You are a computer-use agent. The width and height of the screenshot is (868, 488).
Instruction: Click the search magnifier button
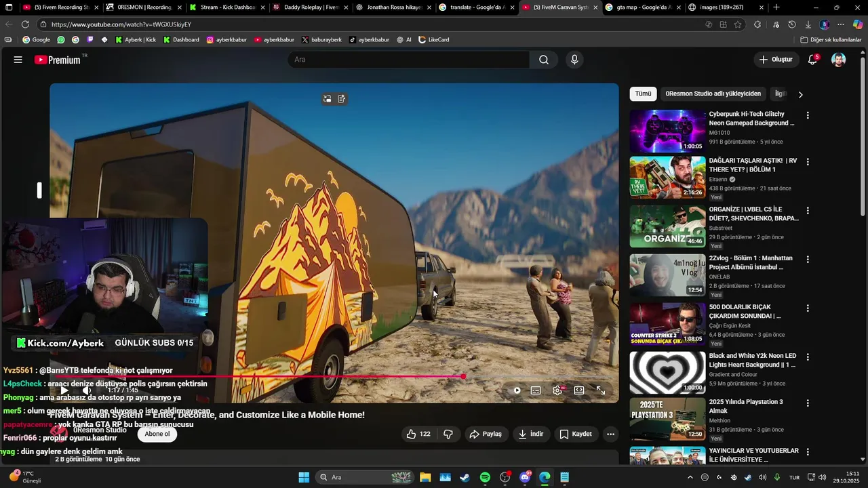click(x=544, y=60)
